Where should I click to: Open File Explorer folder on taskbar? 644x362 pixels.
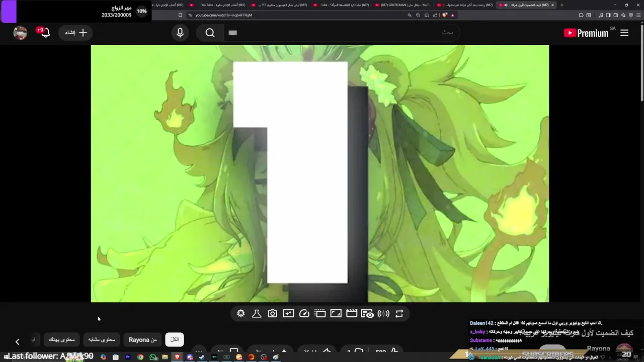(x=165, y=357)
